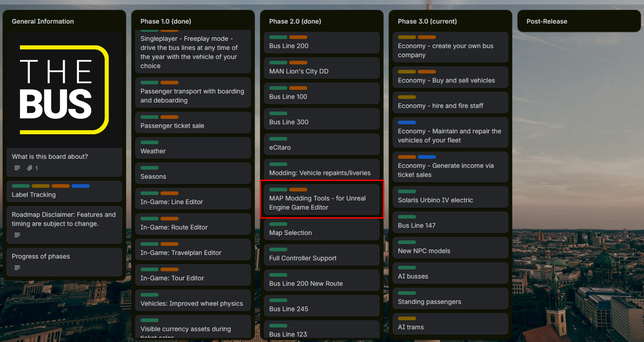Open MAN Lion's City DD card
Image resolution: width=644 pixels, height=342 pixels.
322,68
